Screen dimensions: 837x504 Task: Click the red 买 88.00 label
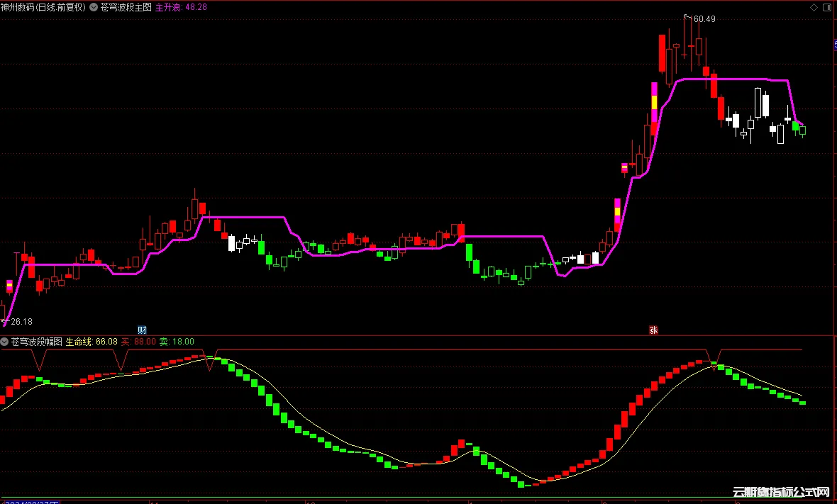tap(138, 342)
